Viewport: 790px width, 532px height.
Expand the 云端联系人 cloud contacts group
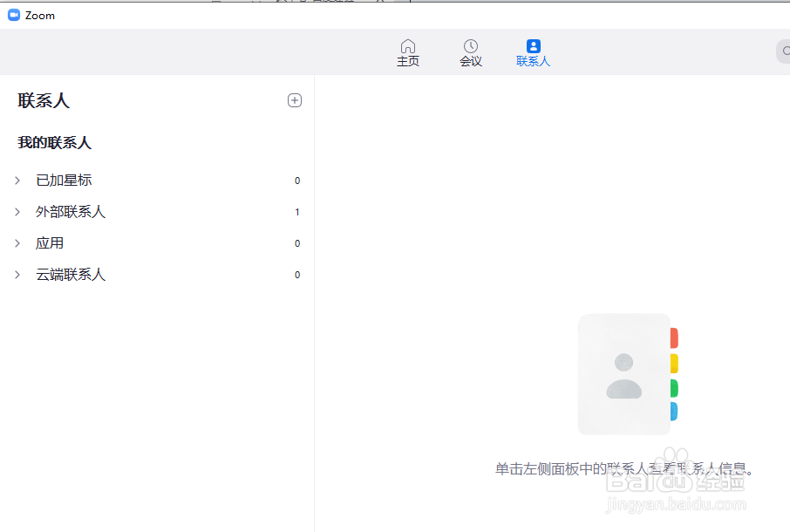pyautogui.click(x=17, y=274)
